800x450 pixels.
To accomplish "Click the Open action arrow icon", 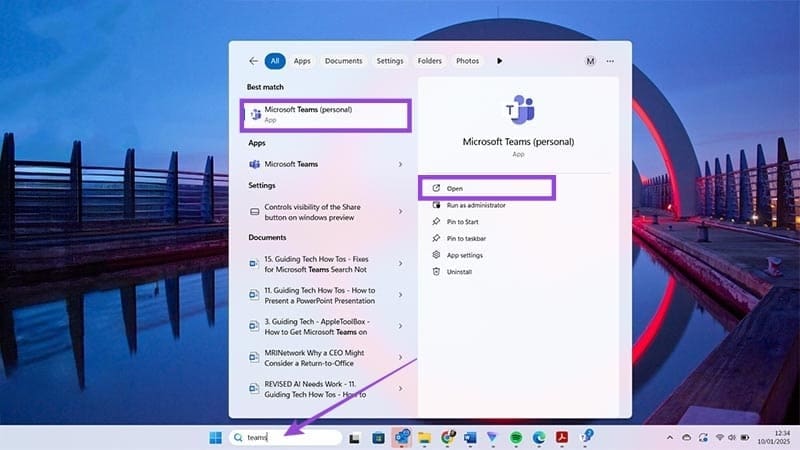I will tap(436, 188).
